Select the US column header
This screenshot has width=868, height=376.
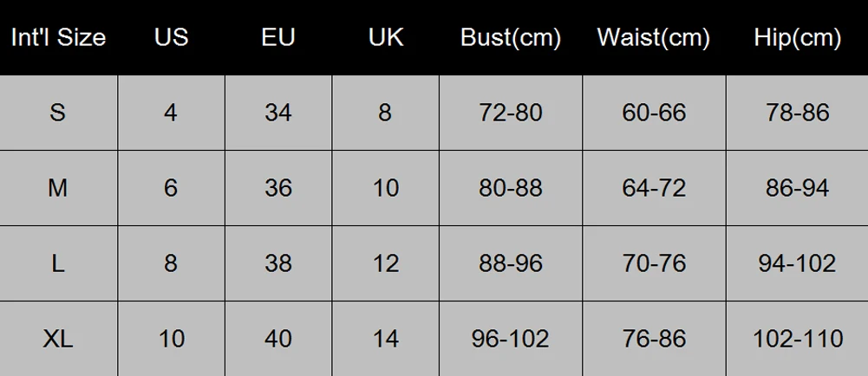click(171, 38)
